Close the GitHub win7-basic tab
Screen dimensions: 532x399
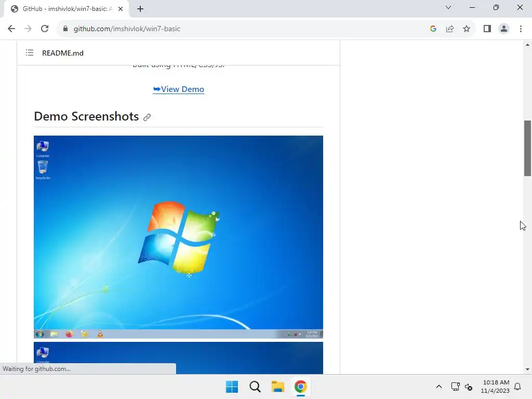click(121, 9)
